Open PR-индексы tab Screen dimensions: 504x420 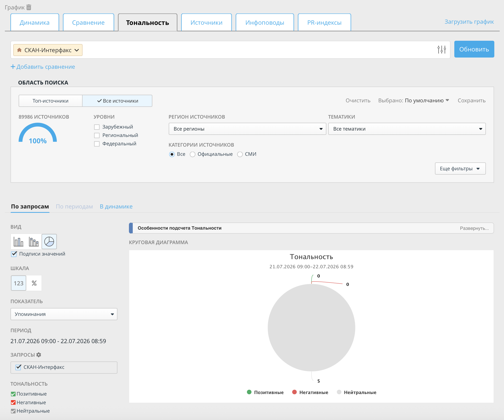tap(324, 22)
